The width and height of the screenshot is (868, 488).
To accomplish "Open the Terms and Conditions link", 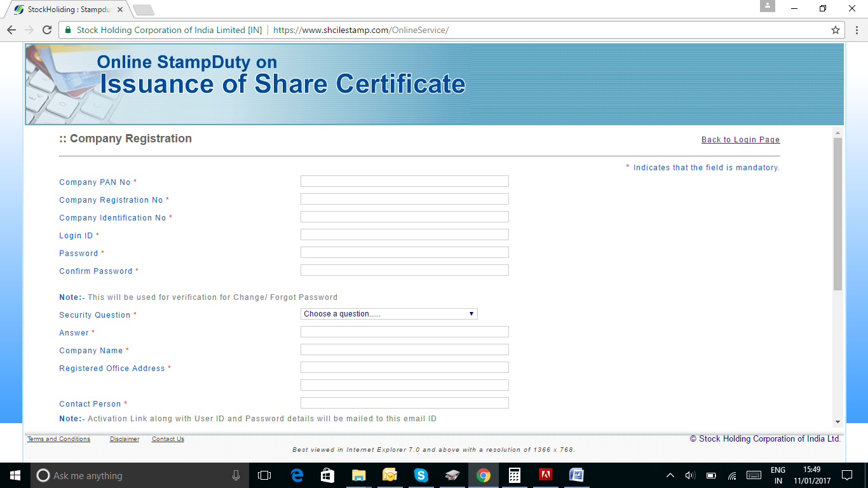I will (58, 439).
